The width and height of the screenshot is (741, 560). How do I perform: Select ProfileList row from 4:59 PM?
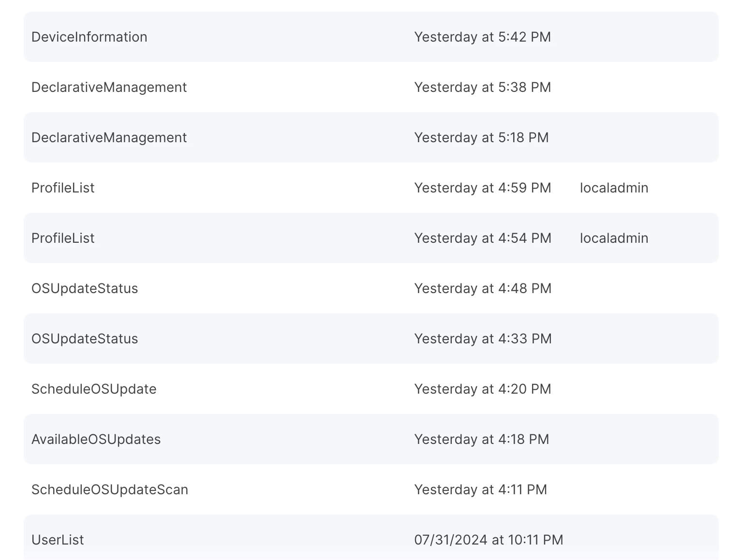371,188
